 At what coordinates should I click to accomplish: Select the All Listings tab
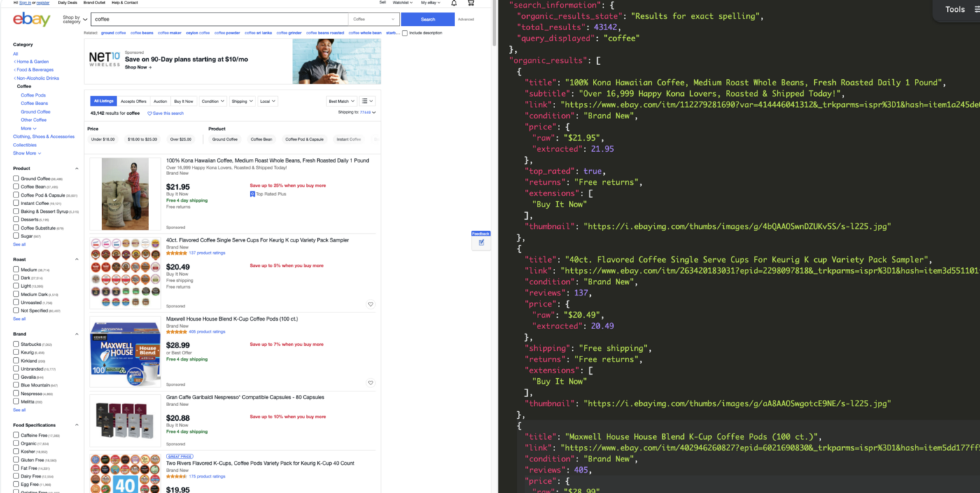click(x=104, y=101)
